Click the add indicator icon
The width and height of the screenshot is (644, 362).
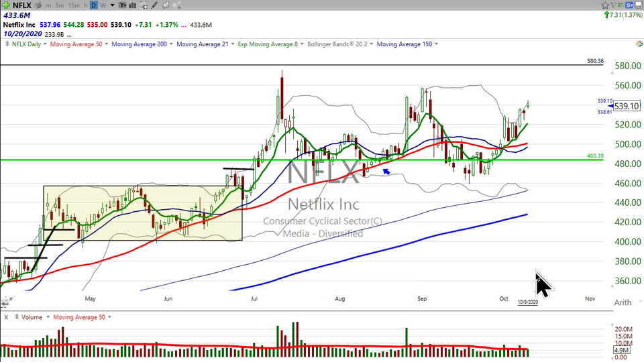coord(144,5)
